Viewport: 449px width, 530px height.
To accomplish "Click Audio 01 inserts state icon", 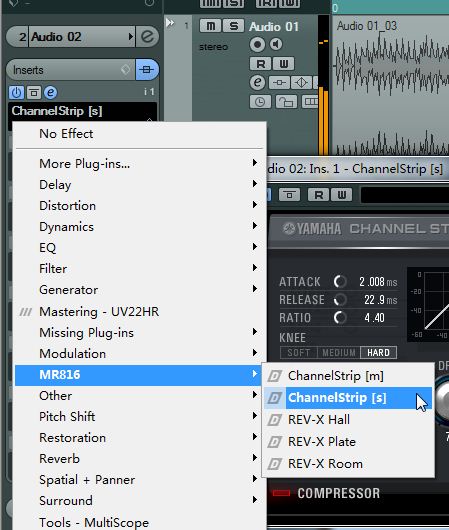I will point(279,82).
